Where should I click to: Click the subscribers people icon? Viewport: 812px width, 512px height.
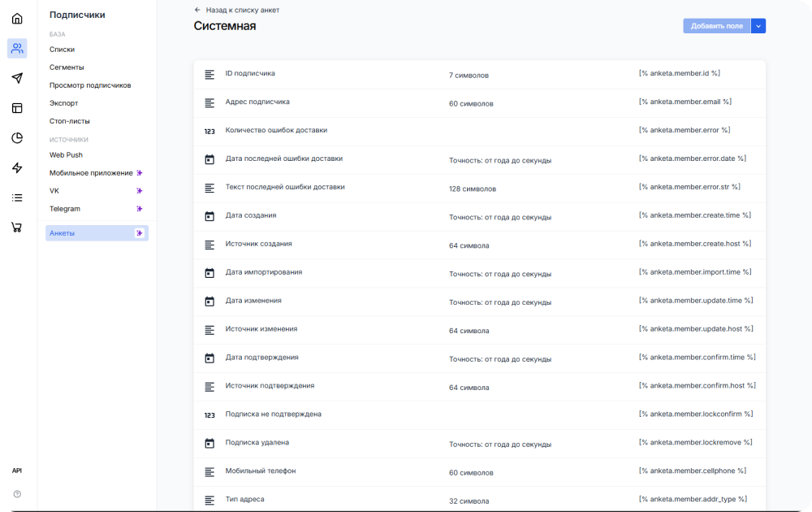17,49
